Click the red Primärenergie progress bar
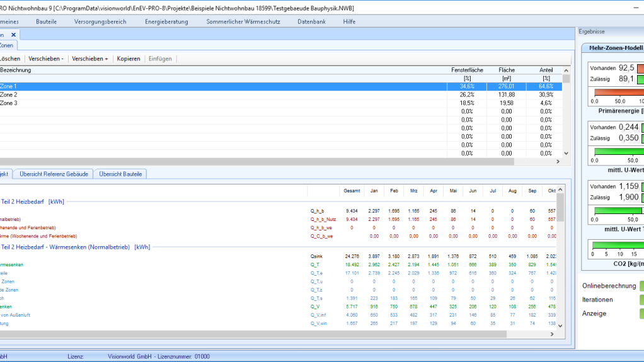The width and height of the screenshot is (644, 362). click(619, 93)
